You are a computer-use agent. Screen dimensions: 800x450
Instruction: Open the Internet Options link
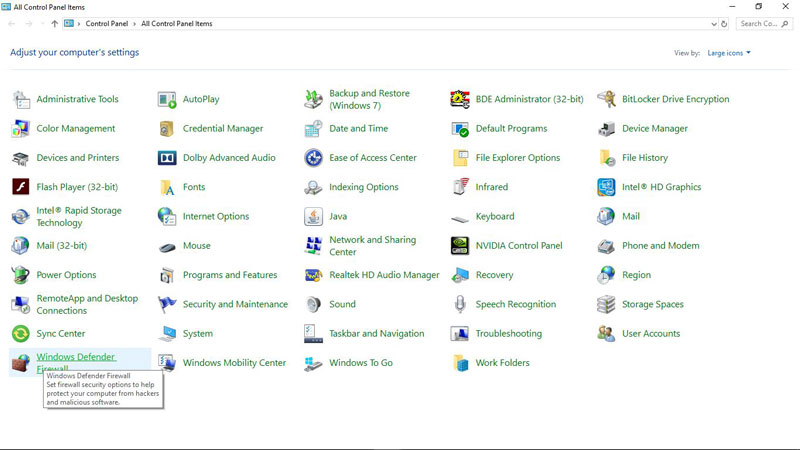pyautogui.click(x=216, y=216)
